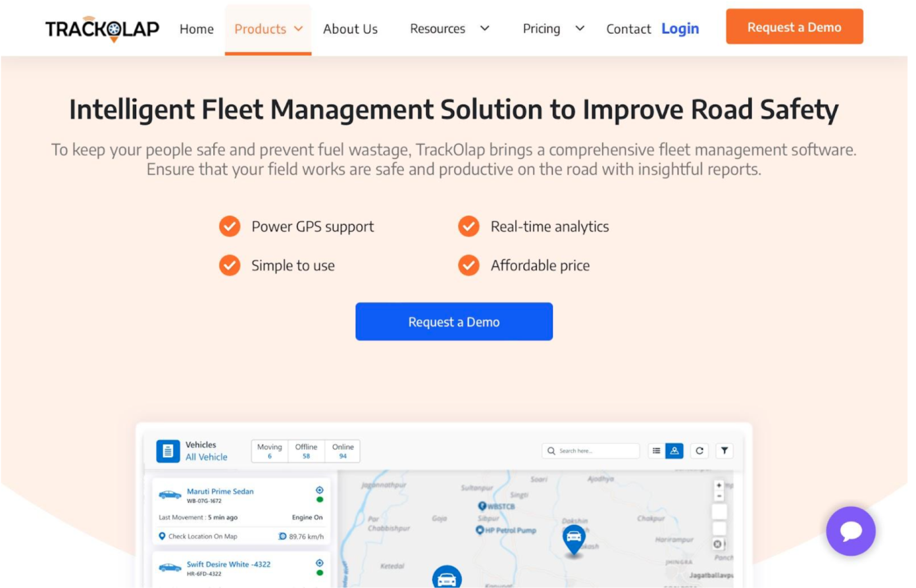This screenshot has width=916, height=588.
Task: Go to Home in navigation
Action: [x=197, y=29]
